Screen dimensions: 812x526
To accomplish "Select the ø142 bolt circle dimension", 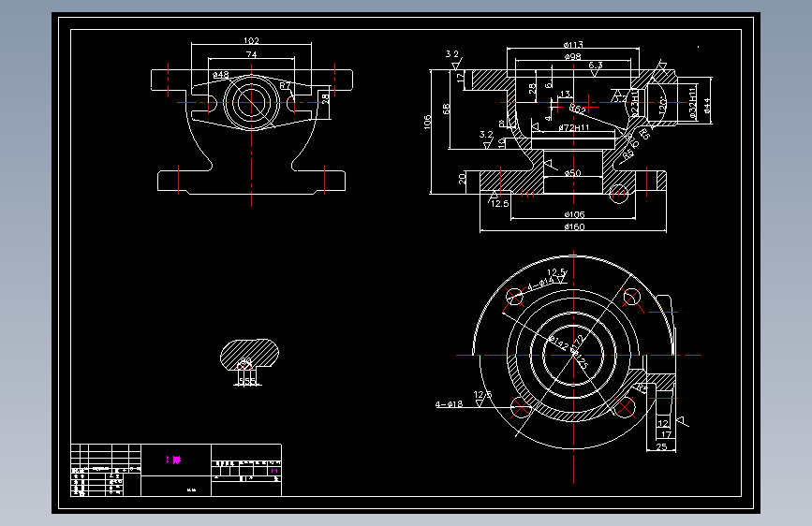I will point(558,343).
